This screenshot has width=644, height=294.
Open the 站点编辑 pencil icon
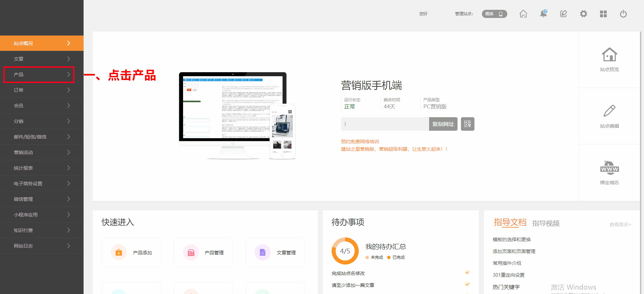click(609, 111)
